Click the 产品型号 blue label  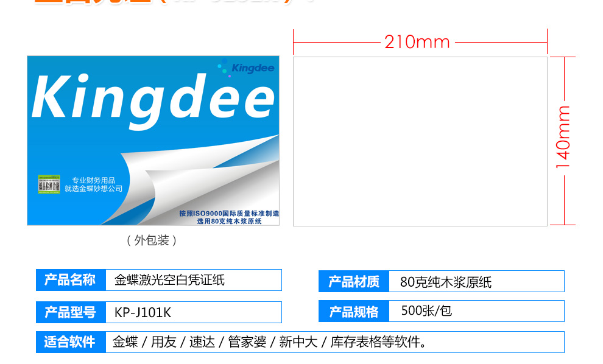click(71, 312)
